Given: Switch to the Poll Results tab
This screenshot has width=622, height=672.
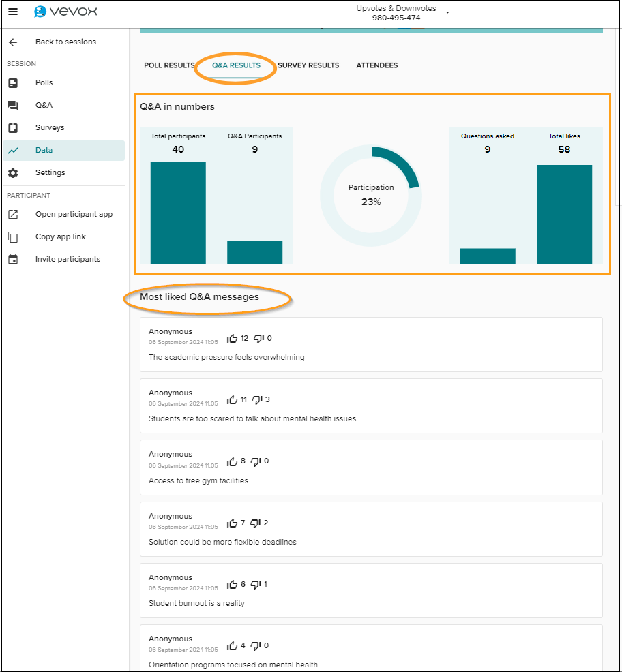Looking at the screenshot, I should [x=169, y=65].
